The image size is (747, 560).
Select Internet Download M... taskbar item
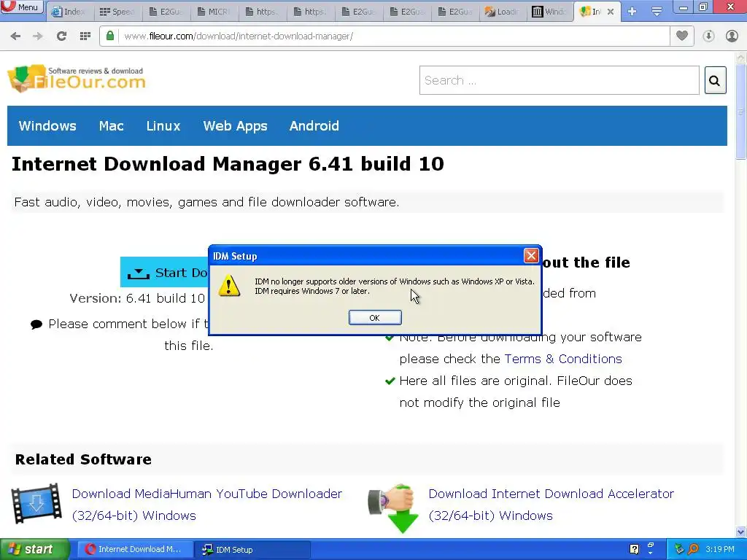pos(134,550)
